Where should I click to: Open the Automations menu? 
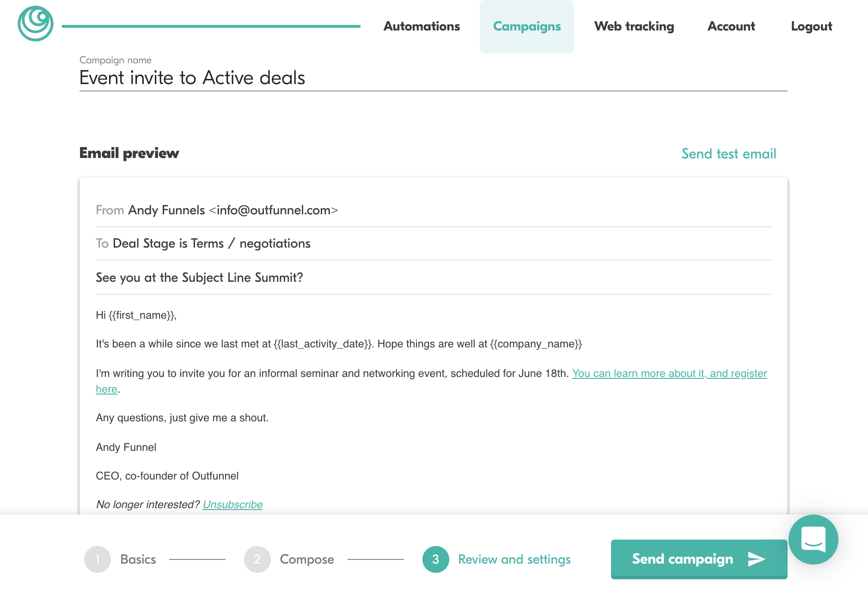click(x=422, y=26)
